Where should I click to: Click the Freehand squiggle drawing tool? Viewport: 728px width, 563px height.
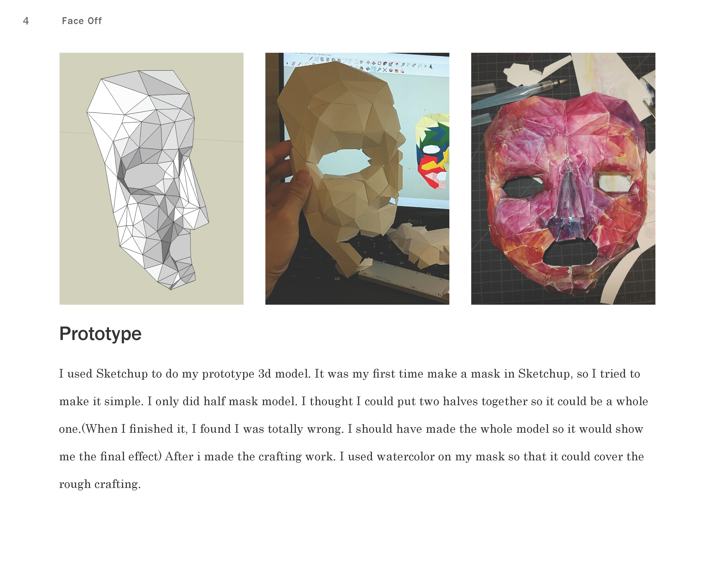tap(317, 59)
